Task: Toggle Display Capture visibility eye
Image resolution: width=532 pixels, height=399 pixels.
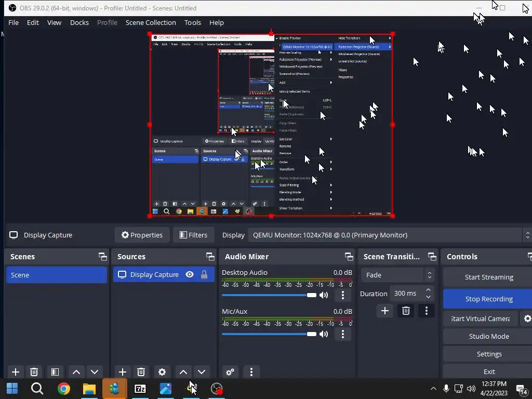Action: point(190,274)
